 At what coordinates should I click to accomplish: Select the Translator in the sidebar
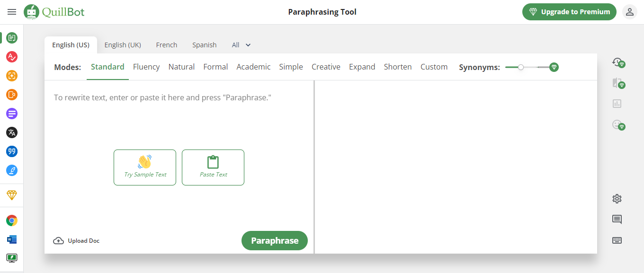[11, 132]
